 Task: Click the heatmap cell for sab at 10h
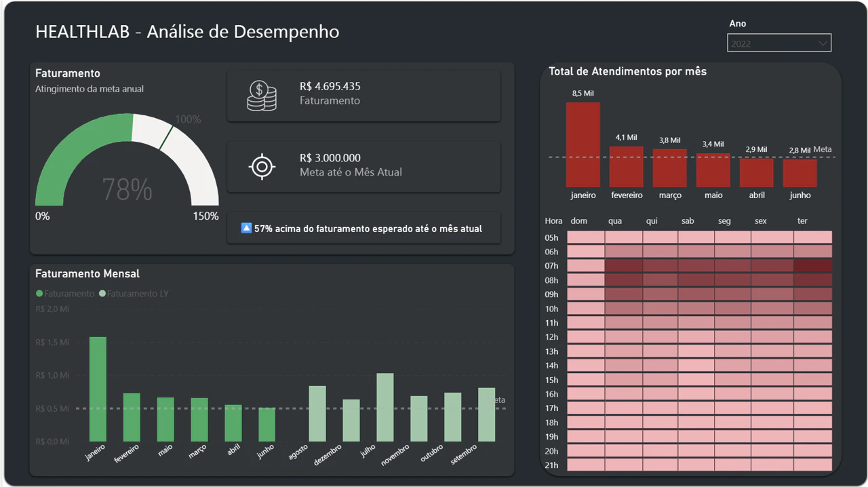click(696, 309)
